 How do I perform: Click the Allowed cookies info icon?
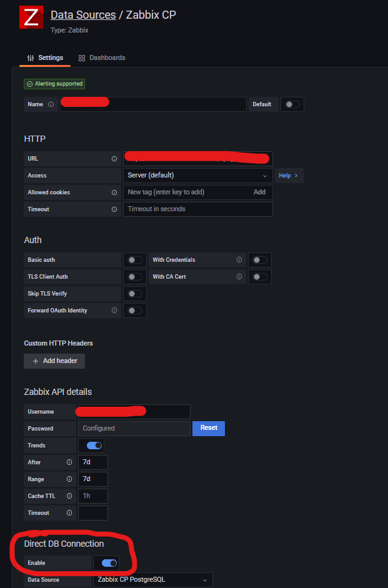[x=113, y=192]
